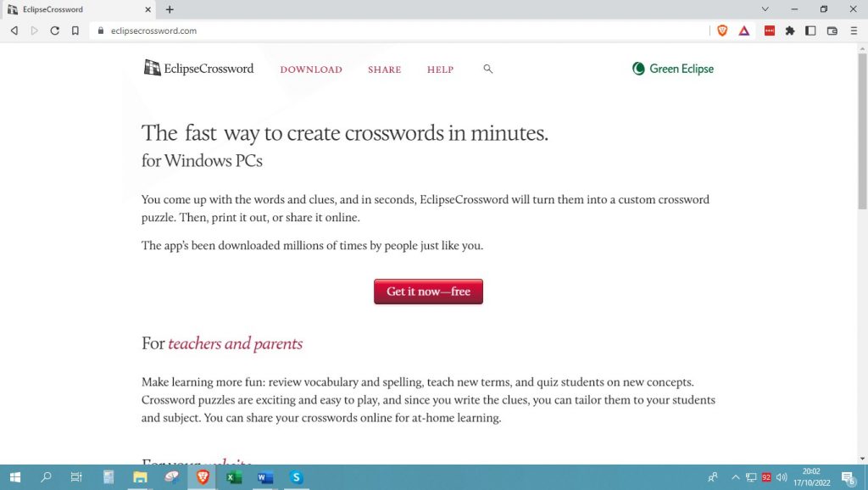This screenshot has height=490, width=868.
Task: Launch Skype from the taskbar
Action: coord(296,477)
